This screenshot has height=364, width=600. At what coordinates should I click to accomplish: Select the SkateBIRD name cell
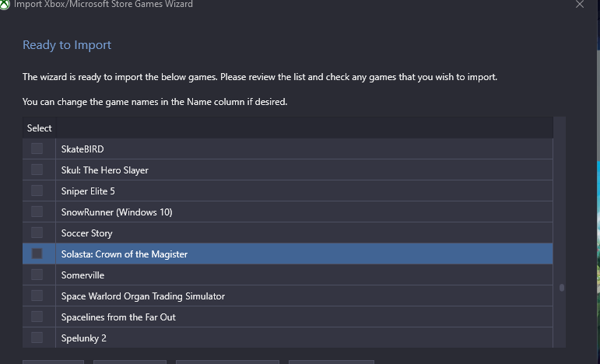(304, 149)
